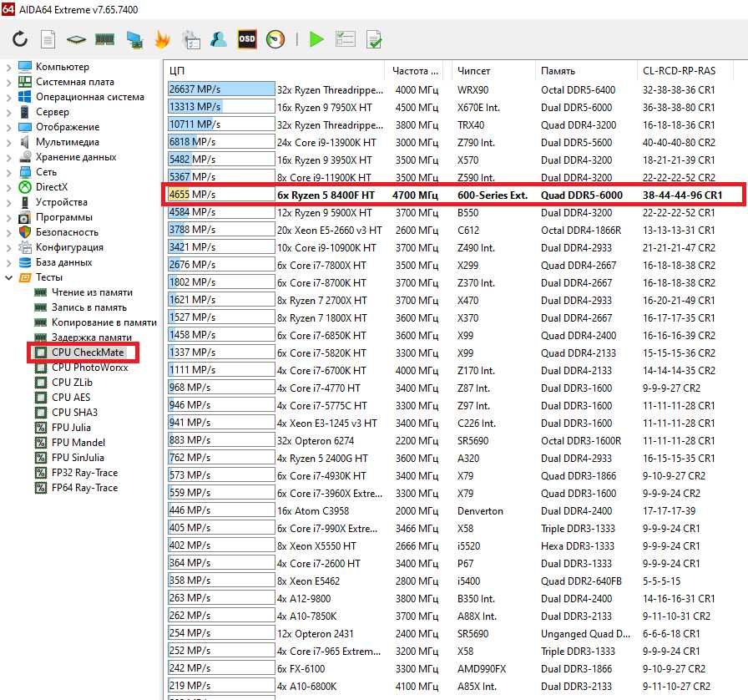The width and height of the screenshot is (748, 700).
Task: Expand the Операционная система node
Action: [8, 97]
